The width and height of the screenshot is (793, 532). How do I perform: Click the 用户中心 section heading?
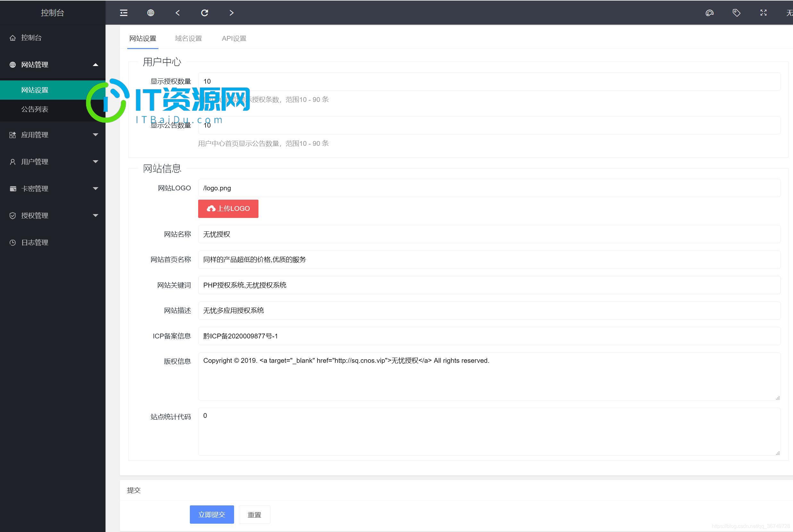[162, 62]
